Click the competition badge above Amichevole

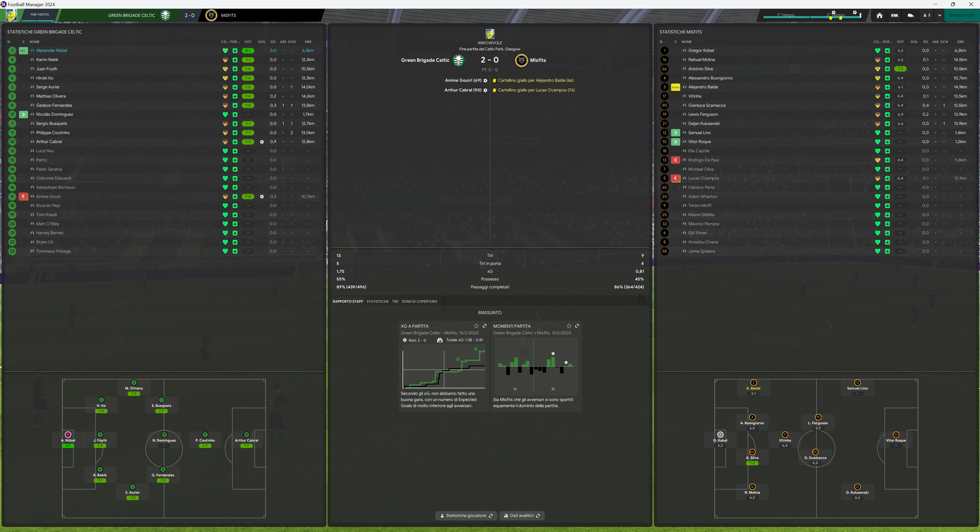coord(490,34)
